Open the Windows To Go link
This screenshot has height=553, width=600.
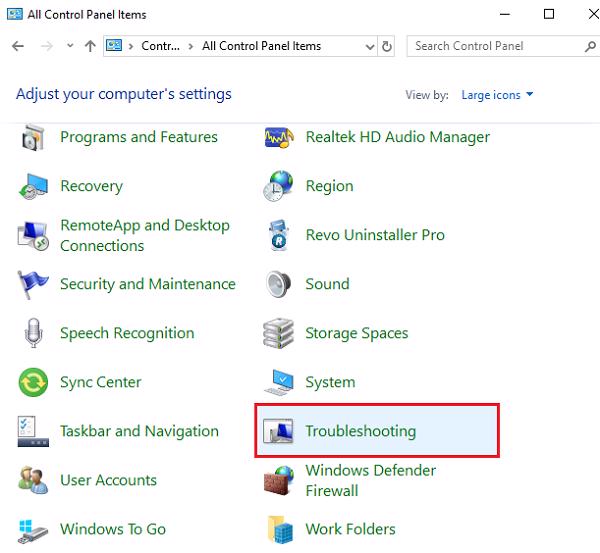(x=113, y=529)
